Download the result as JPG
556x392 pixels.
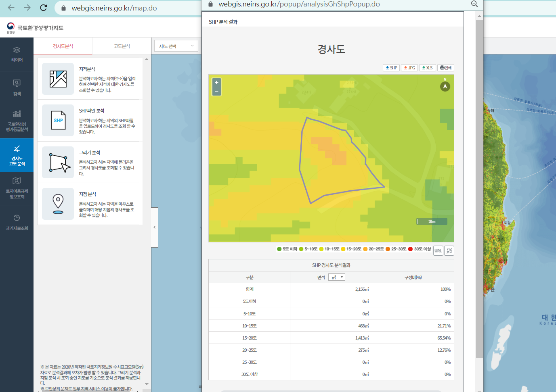point(409,68)
